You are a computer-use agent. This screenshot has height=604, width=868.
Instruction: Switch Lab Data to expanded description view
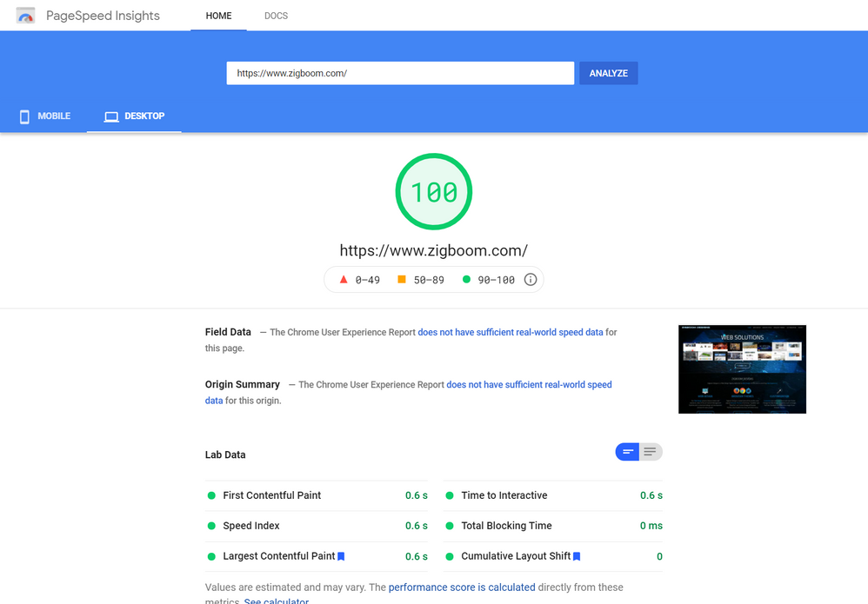[651, 452]
